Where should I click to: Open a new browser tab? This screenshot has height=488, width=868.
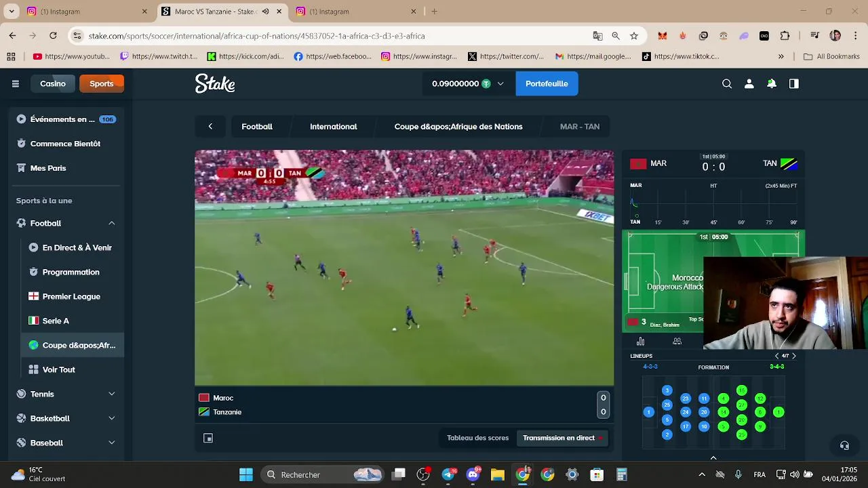point(435,12)
